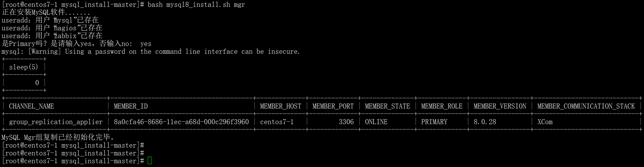Image resolution: width=644 pixels, height=167 pixels.
Task: Click the green terminal cursor block
Action: click(x=150, y=161)
